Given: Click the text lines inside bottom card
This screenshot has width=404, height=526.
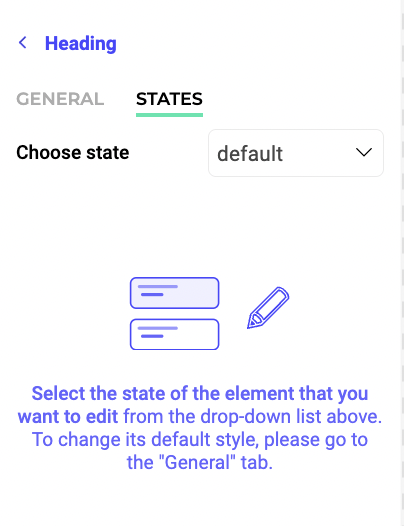Looking at the screenshot, I should [x=157, y=332].
